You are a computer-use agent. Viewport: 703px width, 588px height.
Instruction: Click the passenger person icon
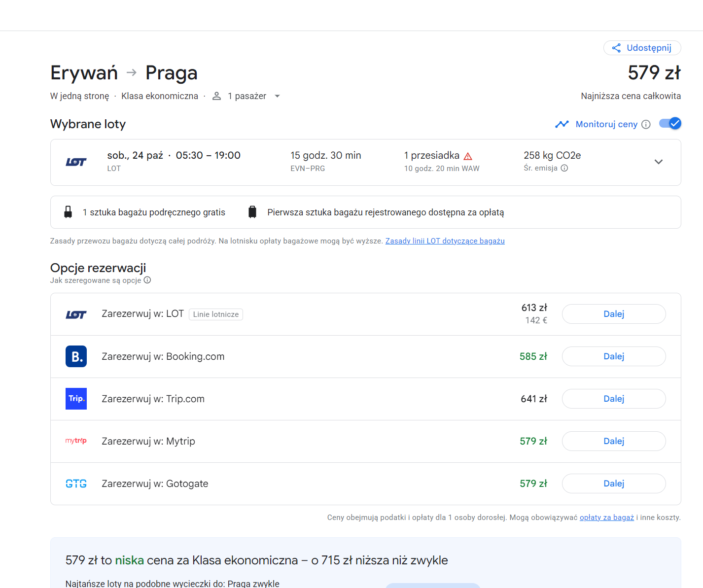tap(216, 96)
